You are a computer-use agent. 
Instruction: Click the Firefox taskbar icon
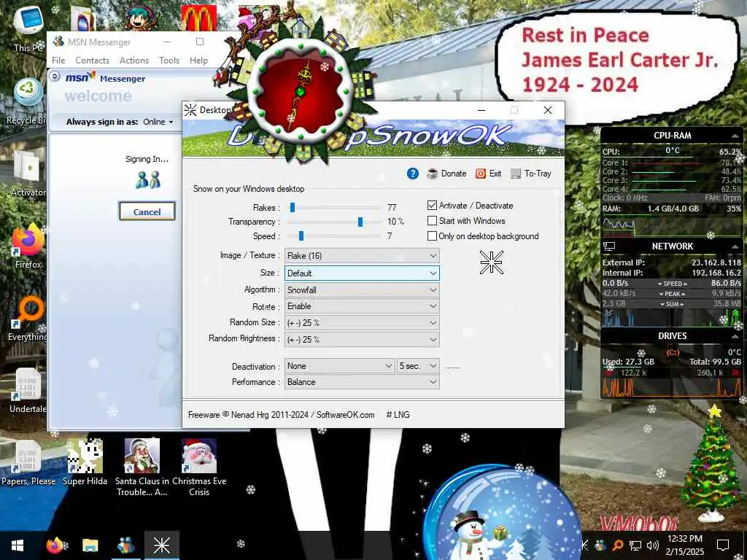(x=55, y=545)
